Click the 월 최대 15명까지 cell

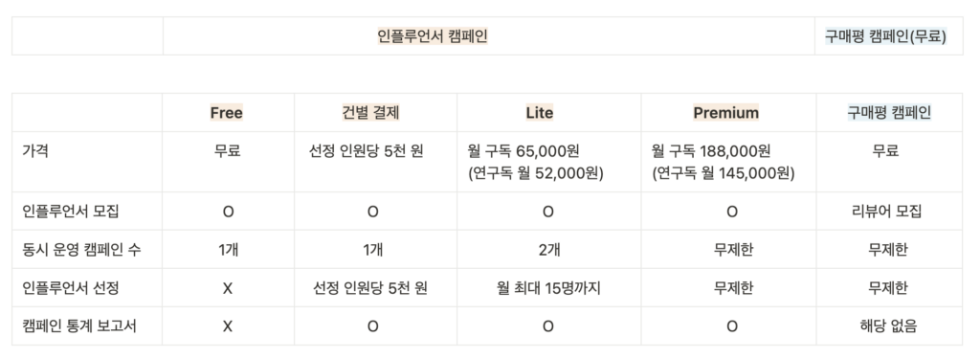coord(548,287)
